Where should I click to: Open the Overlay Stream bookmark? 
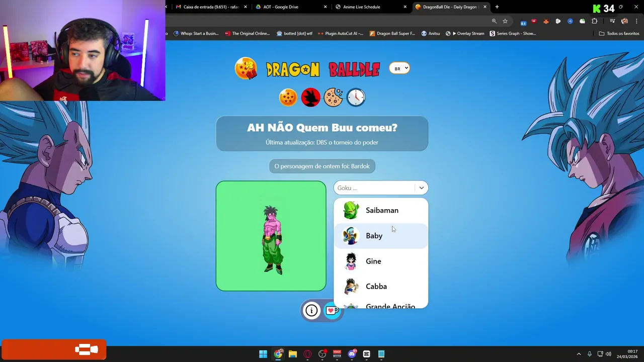(465, 34)
